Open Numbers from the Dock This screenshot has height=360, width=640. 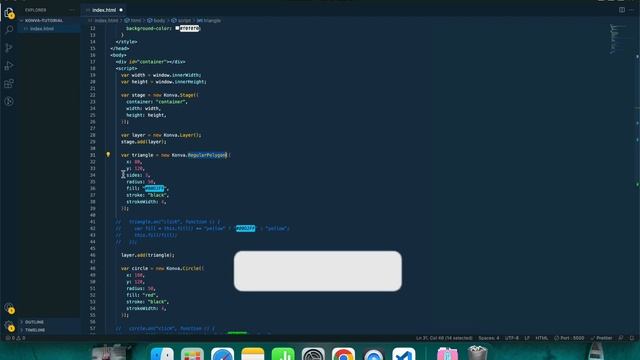pos(283,353)
